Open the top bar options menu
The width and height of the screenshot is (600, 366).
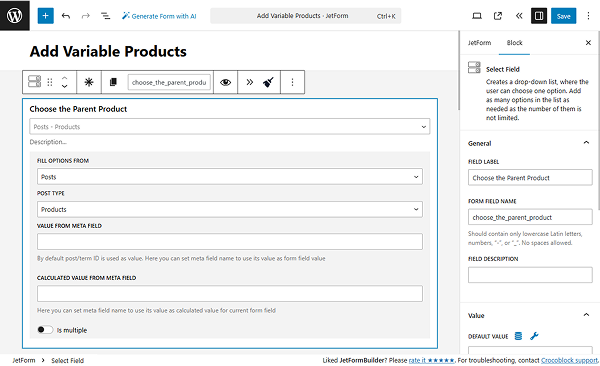pyautogui.click(x=588, y=16)
